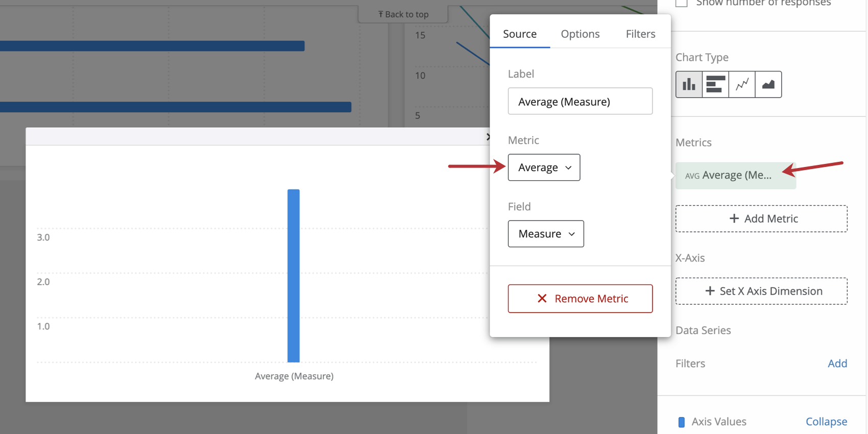Click the 'Chart Type' heading
The height and width of the screenshot is (434, 868).
[702, 57]
